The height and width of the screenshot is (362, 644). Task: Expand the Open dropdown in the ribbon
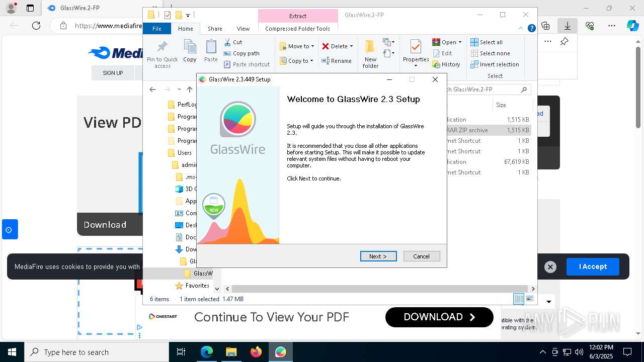(x=460, y=42)
